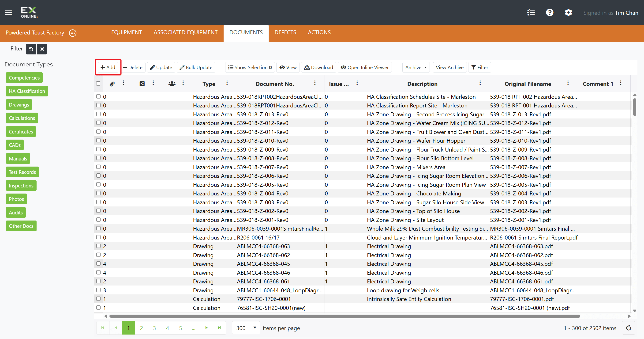Screen dimensions: 644x339
Task: Check the row for 539-018-Z-013-Rev0
Action: [98, 114]
